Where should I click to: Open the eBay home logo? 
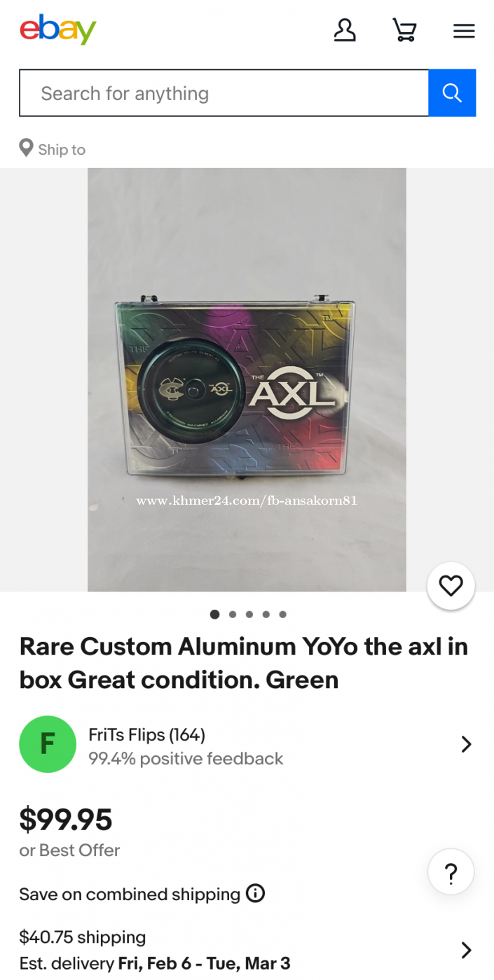click(x=57, y=29)
